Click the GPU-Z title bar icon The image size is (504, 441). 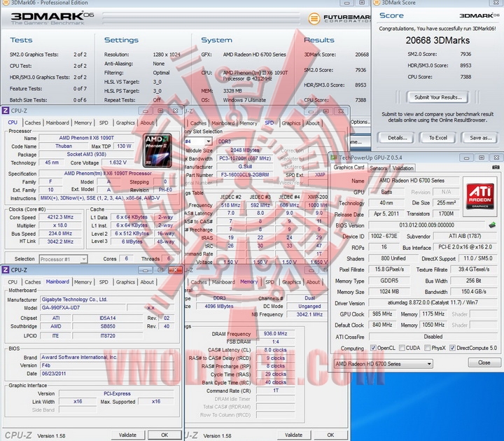click(x=334, y=157)
